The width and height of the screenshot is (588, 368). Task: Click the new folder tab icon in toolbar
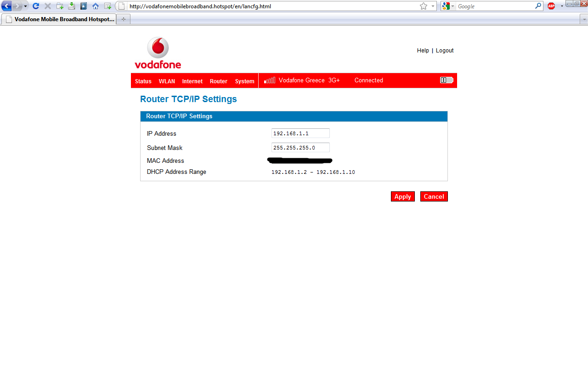[60, 6]
